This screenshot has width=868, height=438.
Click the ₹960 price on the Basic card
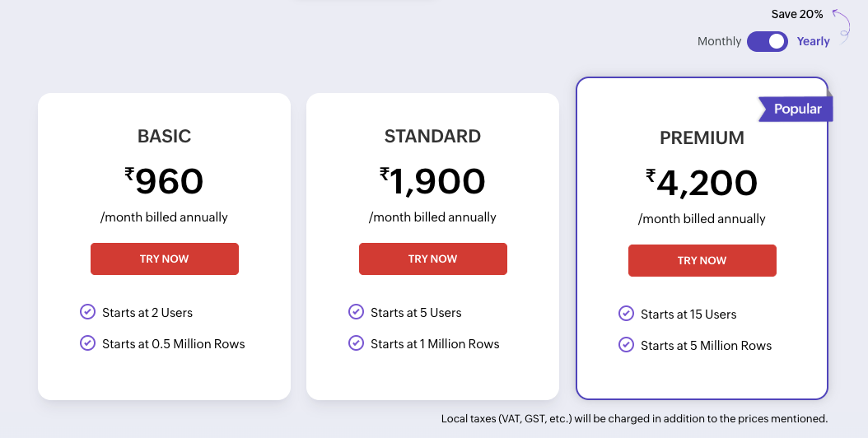(x=164, y=182)
